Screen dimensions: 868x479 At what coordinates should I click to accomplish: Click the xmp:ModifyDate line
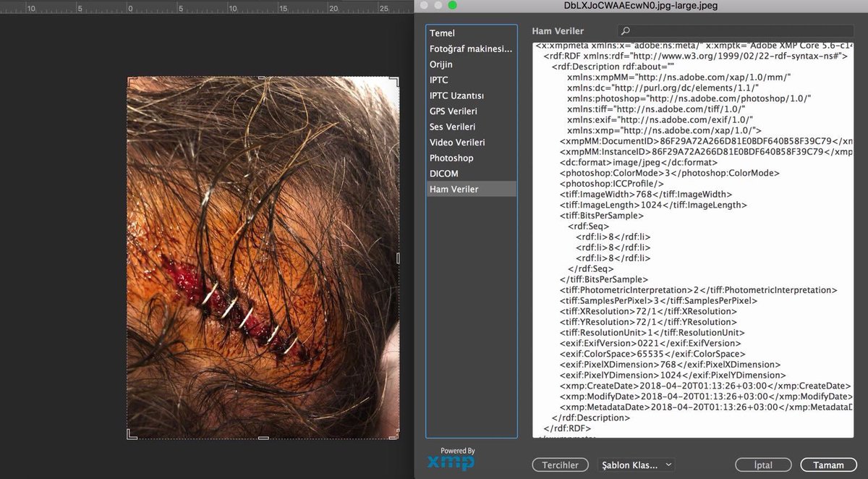point(705,397)
